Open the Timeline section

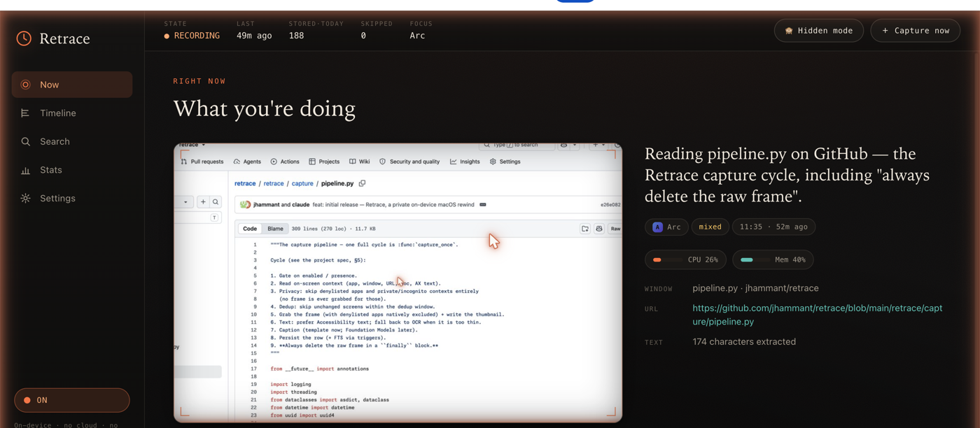tap(72, 113)
